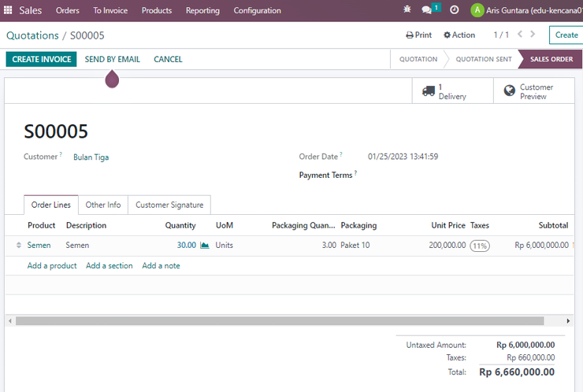Click the 11% tax tag
Image resolution: width=583 pixels, height=392 pixels.
(480, 246)
